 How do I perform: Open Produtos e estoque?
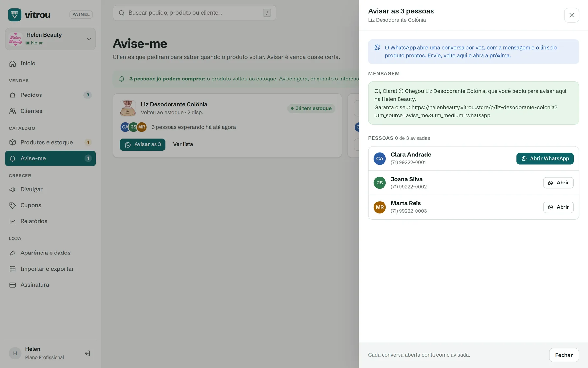50,142
